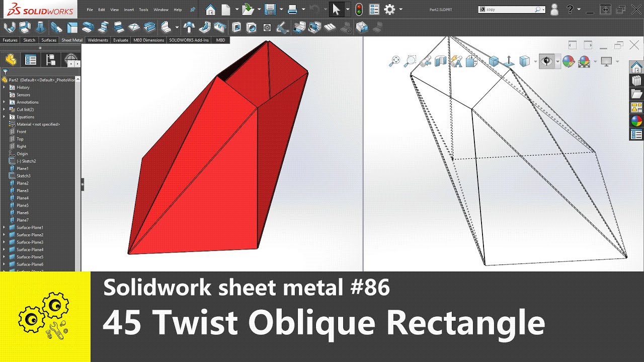Open the Options gear icon
The width and height of the screenshot is (644, 362).
point(389,10)
